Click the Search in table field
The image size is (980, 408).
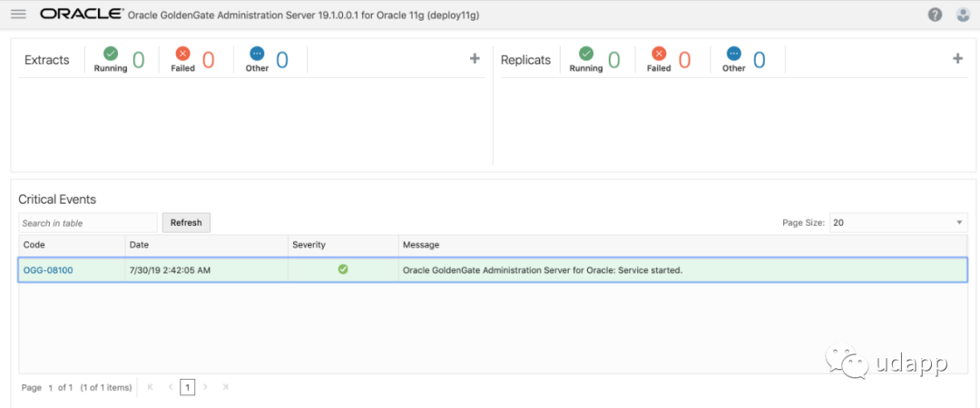coord(88,223)
